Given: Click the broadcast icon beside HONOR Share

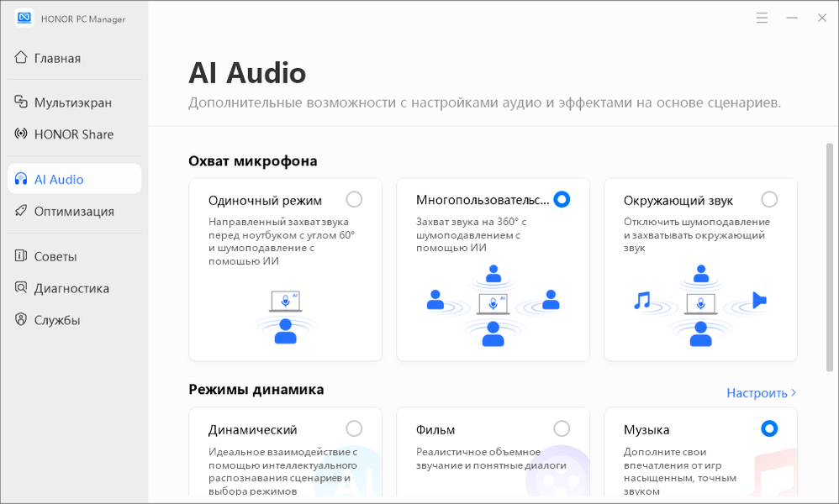Looking at the screenshot, I should 21,134.
